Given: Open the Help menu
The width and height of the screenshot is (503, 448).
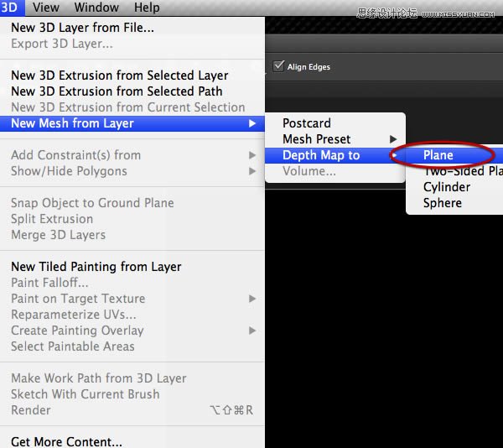Looking at the screenshot, I should coord(147,8).
